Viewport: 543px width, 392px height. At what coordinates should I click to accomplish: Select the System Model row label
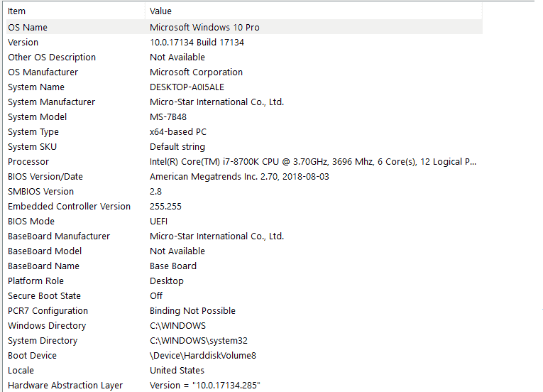[x=37, y=116]
